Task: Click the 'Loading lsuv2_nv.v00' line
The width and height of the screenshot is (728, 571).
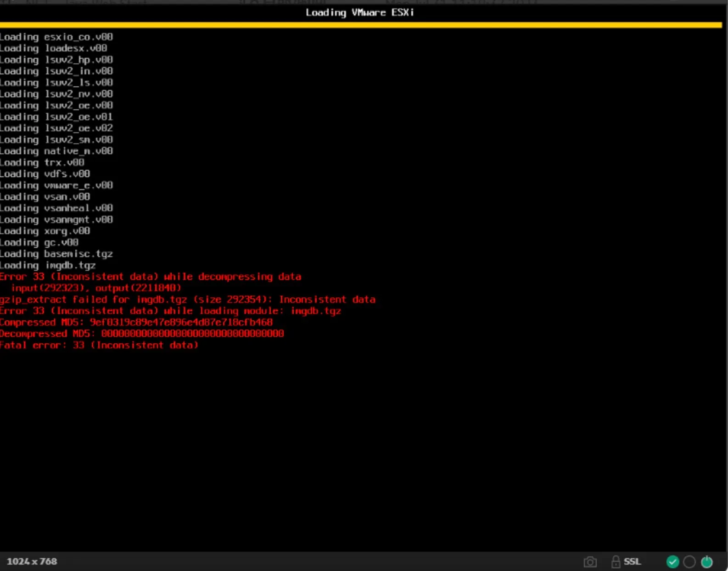Action: click(x=56, y=94)
